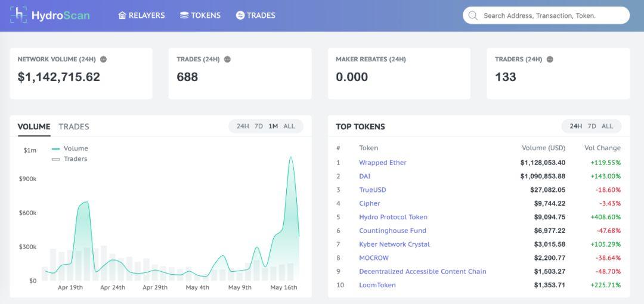The width and height of the screenshot is (644, 304).
Task: Open the TrueUSD token link
Action: [x=373, y=190]
